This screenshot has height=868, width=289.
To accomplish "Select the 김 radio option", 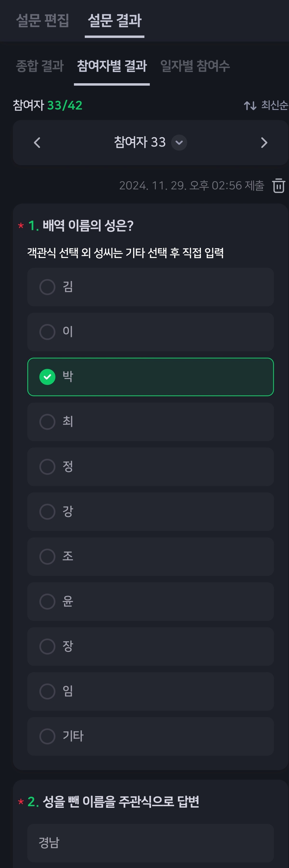I will [x=151, y=287].
